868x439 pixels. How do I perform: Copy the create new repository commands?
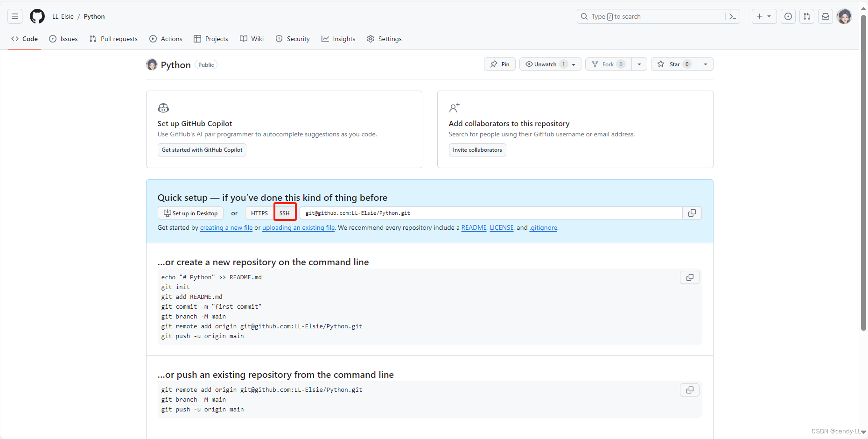point(690,277)
